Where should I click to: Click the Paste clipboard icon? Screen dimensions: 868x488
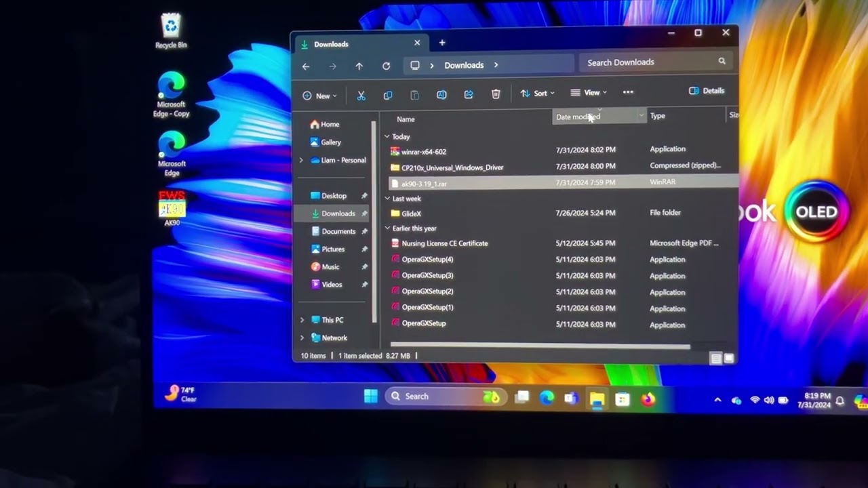pos(414,96)
